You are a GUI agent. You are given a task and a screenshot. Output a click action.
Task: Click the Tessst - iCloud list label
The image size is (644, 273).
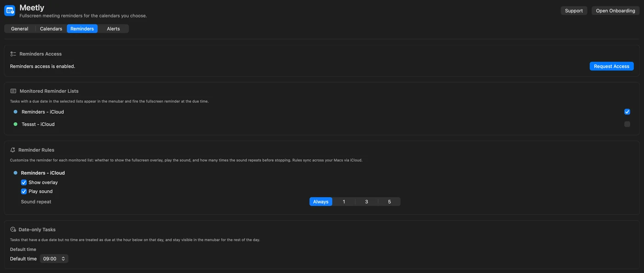tap(38, 124)
